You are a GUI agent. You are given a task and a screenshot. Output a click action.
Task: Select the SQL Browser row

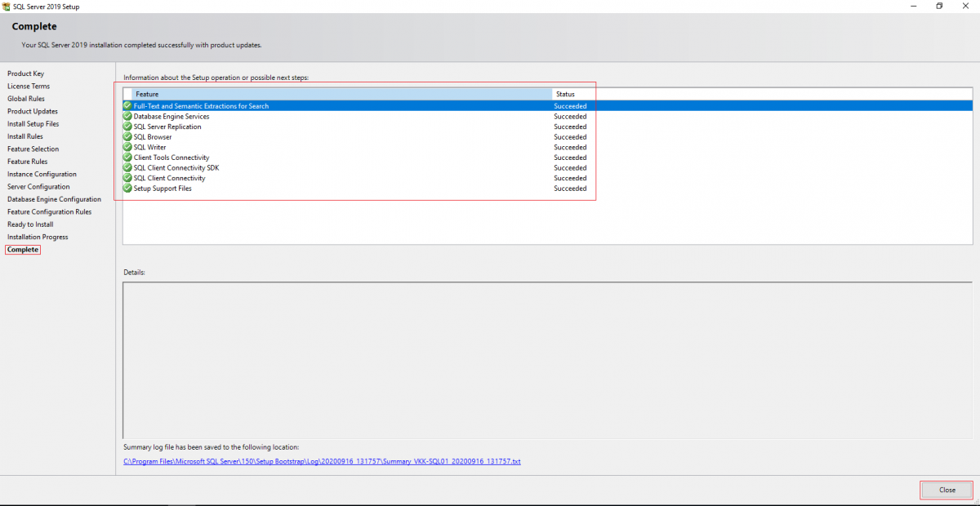[x=547, y=137]
